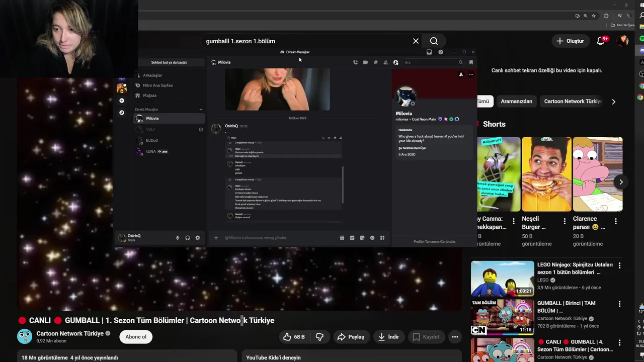Toggle headphone deafen in Discord user panel

pyautogui.click(x=187, y=238)
